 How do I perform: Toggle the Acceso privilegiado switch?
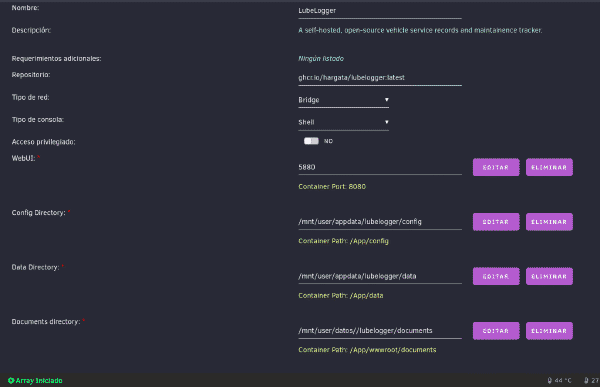pos(311,141)
